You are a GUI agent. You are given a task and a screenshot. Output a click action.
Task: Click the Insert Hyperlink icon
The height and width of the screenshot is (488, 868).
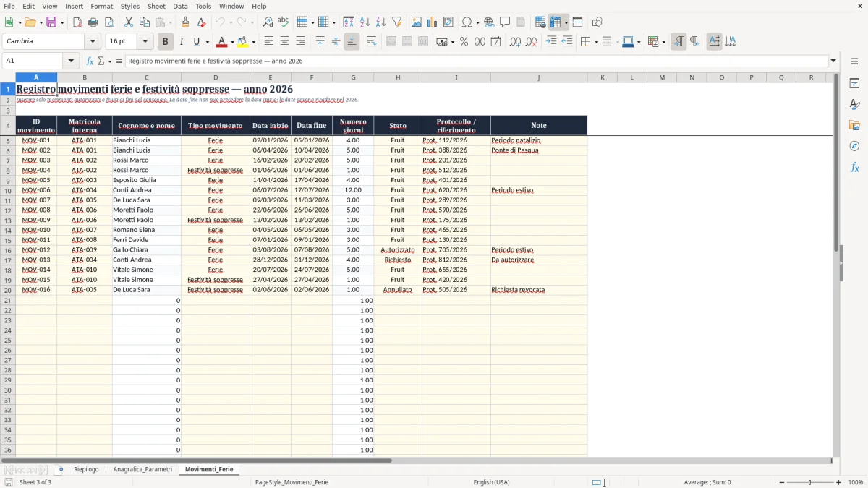pyautogui.click(x=489, y=22)
